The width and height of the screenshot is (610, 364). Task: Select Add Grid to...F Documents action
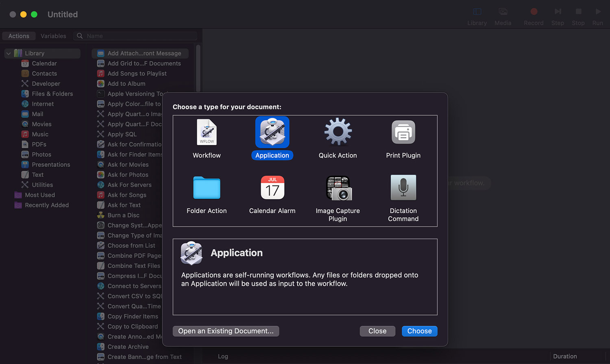pyautogui.click(x=144, y=63)
